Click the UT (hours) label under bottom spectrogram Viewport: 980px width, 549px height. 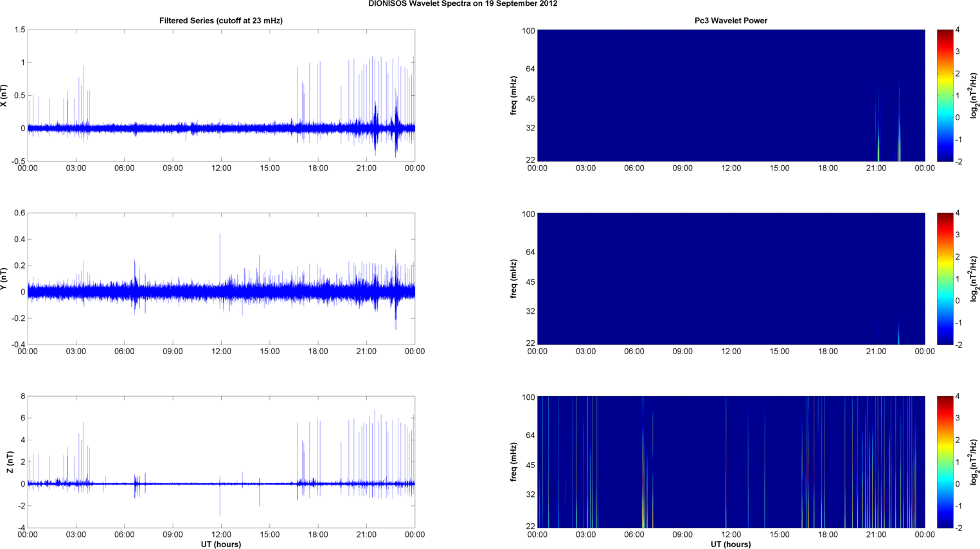click(x=731, y=544)
